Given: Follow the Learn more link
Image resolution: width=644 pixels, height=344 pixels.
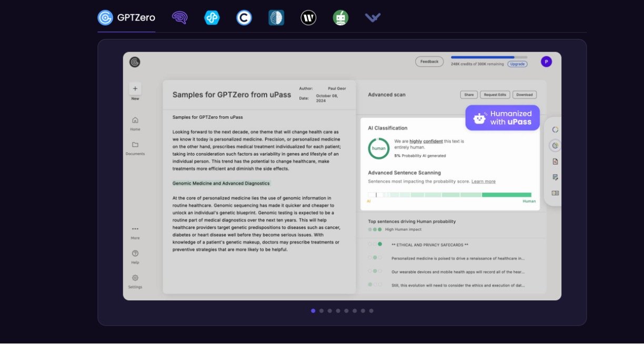Looking at the screenshot, I should tap(483, 181).
